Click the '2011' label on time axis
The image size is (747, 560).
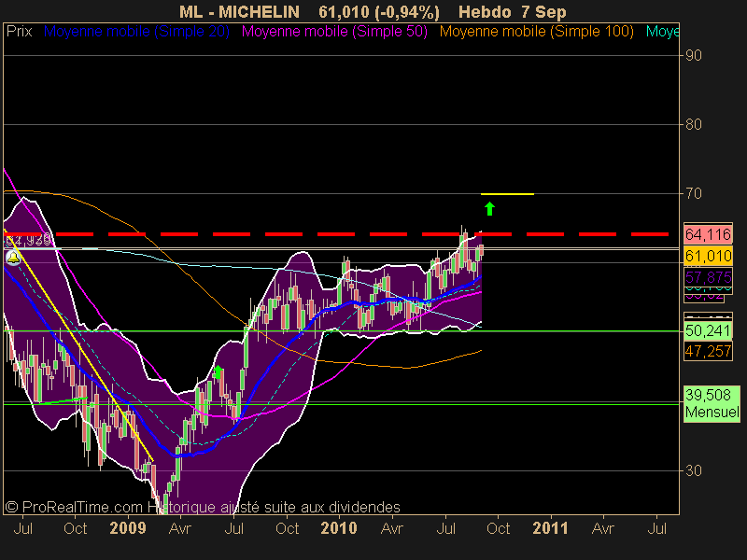pos(550,528)
